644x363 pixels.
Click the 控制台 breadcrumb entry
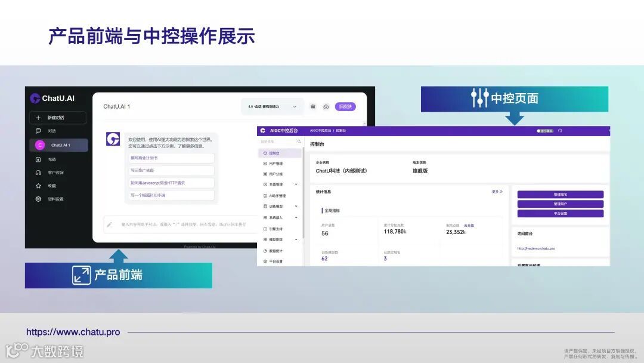coord(341,131)
